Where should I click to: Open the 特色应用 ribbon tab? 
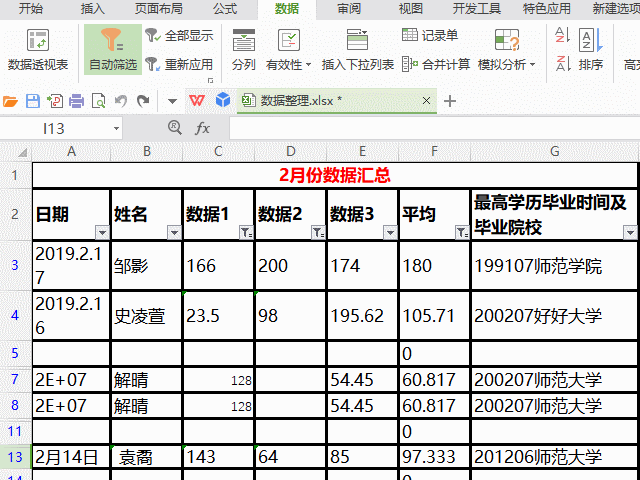click(x=547, y=9)
